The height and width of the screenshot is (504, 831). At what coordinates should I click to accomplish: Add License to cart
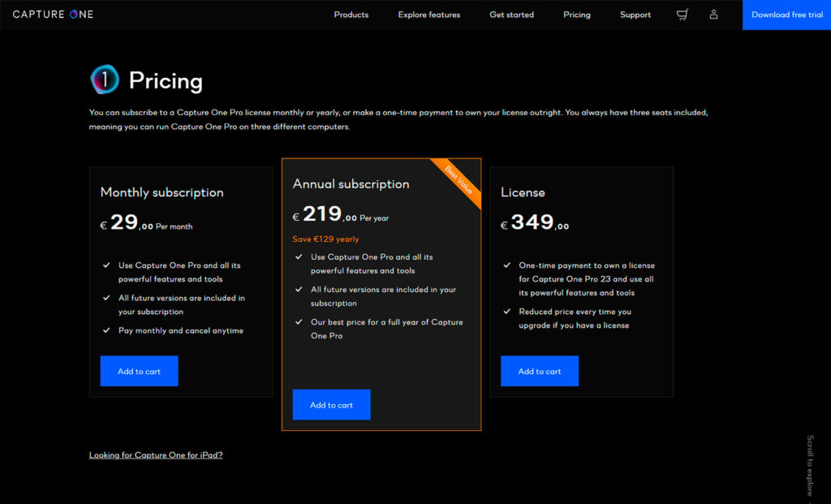(540, 371)
